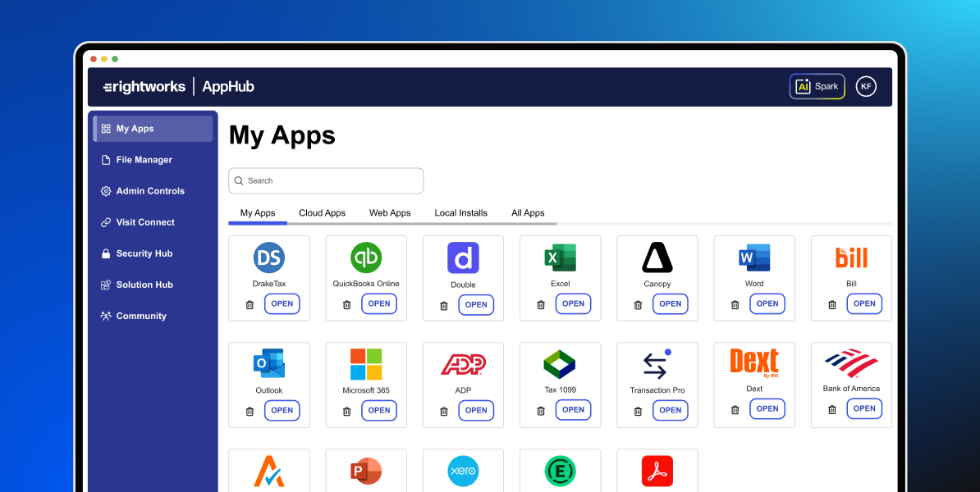Select the My Apps tab
This screenshot has height=492, width=980.
pos(258,213)
